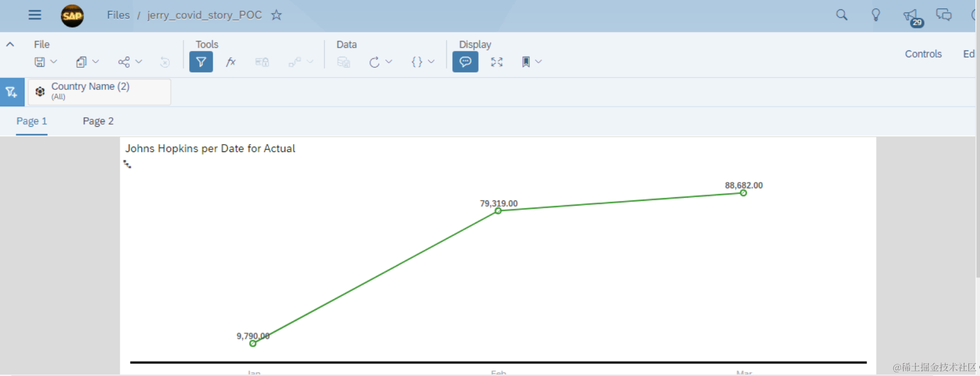Click the Tools section label

point(207,45)
